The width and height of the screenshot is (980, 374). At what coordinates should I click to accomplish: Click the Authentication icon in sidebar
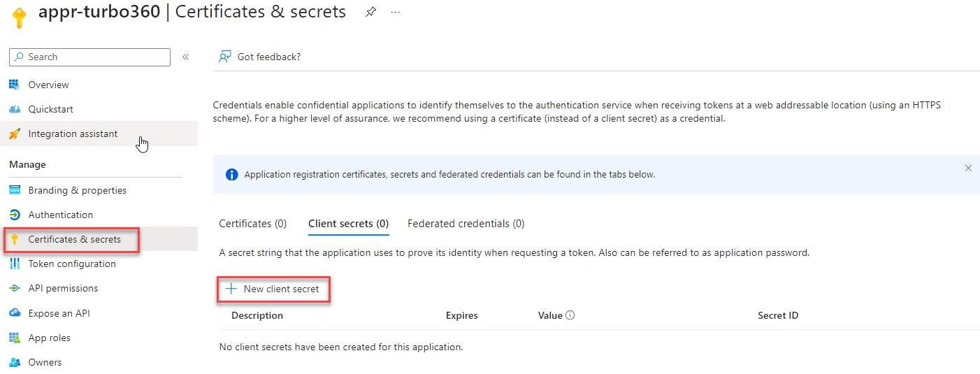[x=14, y=215]
